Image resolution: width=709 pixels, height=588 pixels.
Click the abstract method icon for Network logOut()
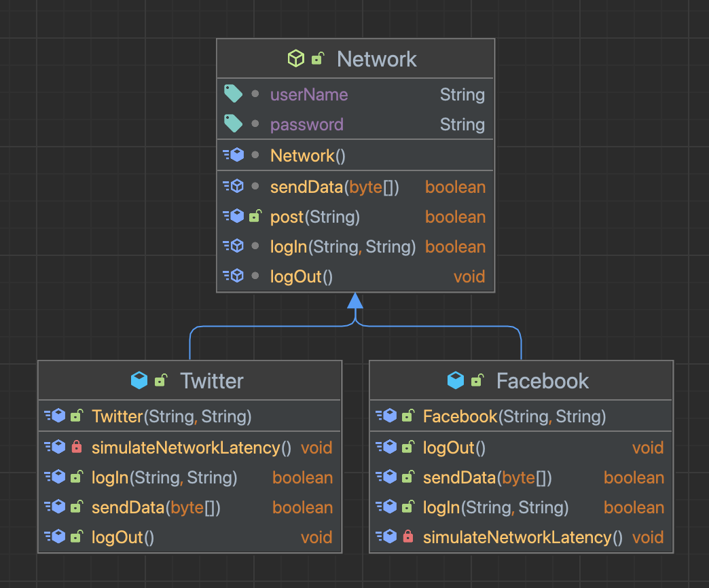point(234,276)
